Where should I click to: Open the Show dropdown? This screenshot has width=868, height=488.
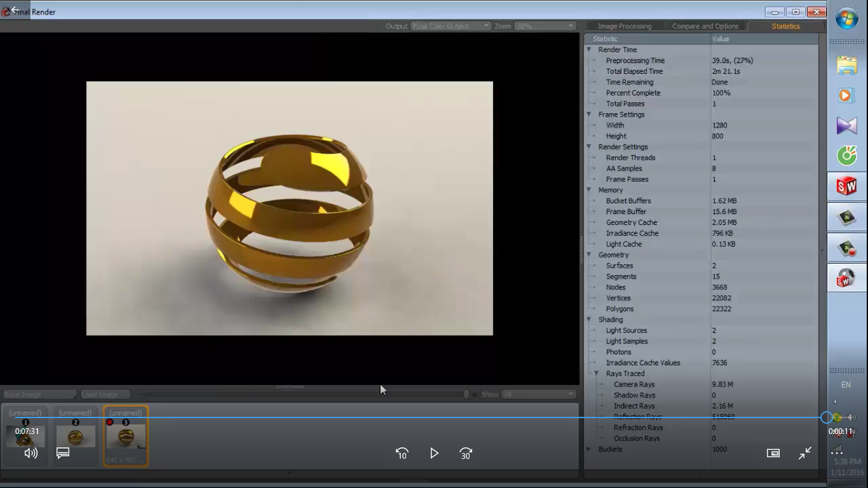pyautogui.click(x=538, y=395)
